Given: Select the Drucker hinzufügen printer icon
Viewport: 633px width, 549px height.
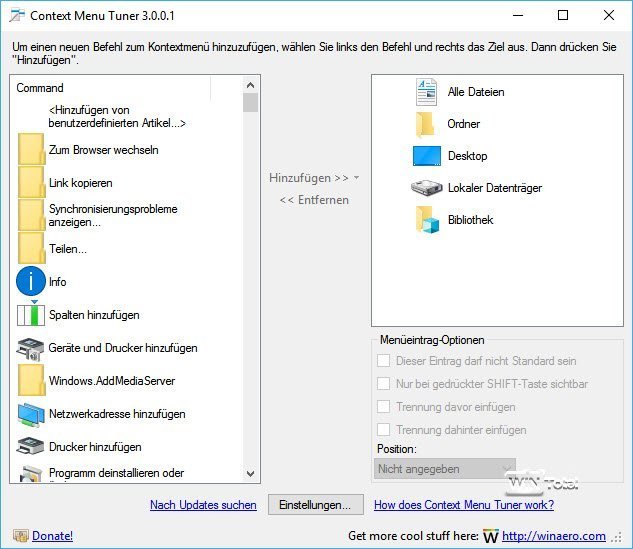Looking at the screenshot, I should pyautogui.click(x=31, y=447).
